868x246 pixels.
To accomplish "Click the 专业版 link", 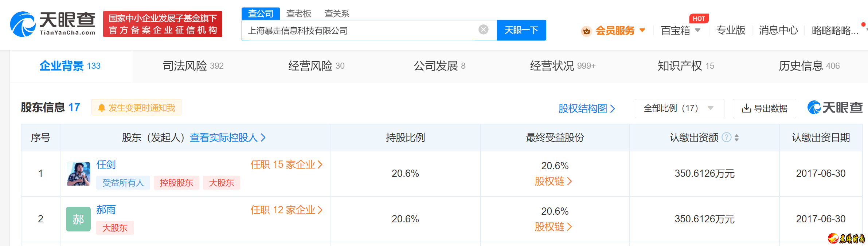I will point(731,31).
